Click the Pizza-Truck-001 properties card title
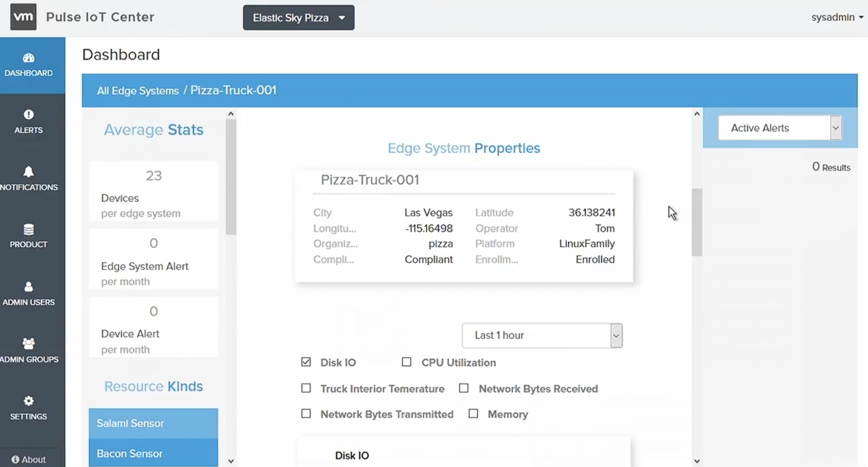Image resolution: width=868 pixels, height=467 pixels. tap(370, 180)
